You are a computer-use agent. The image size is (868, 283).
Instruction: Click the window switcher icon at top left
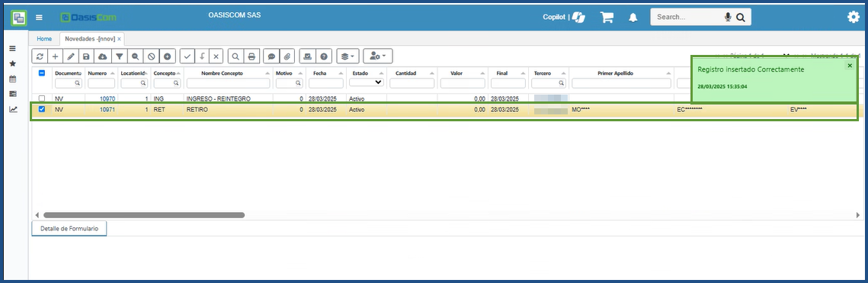point(19,18)
